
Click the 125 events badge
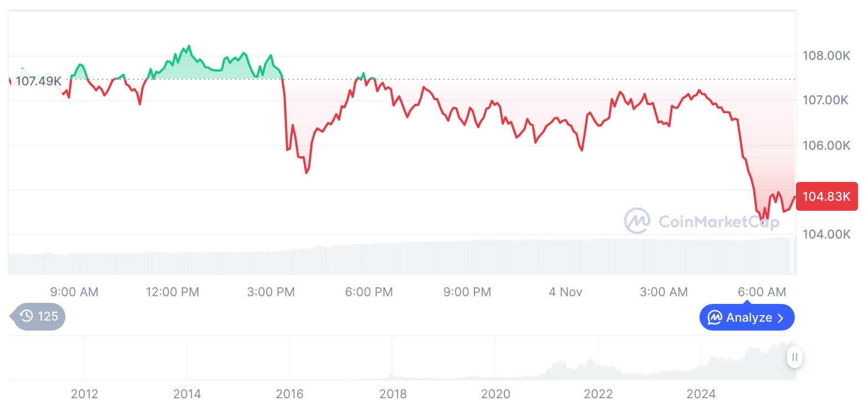[x=39, y=316]
